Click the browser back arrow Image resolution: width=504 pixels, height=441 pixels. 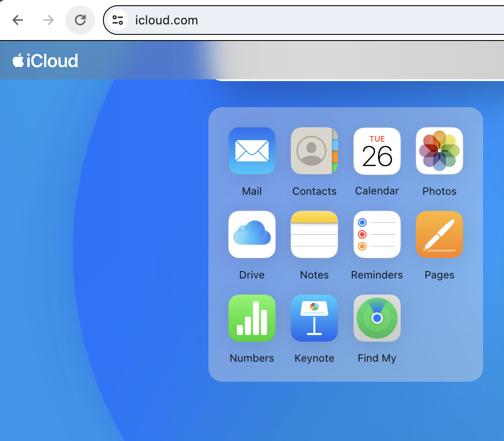pyautogui.click(x=18, y=20)
